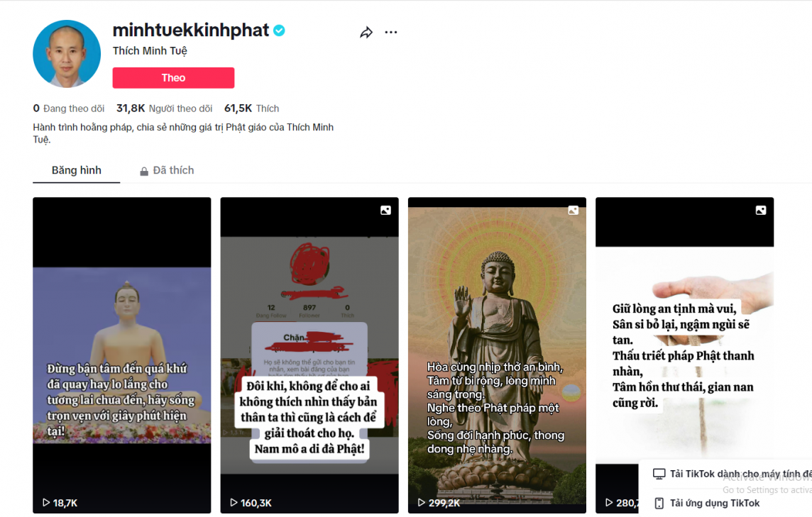
Task: Click photo-post icon on the 160,3K video
Action: pos(386,210)
